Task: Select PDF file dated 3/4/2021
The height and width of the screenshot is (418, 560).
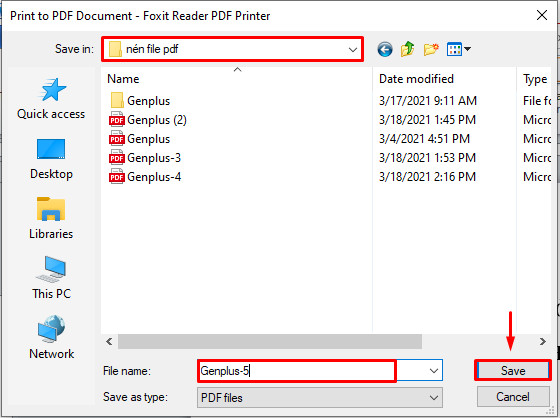Action: point(148,139)
